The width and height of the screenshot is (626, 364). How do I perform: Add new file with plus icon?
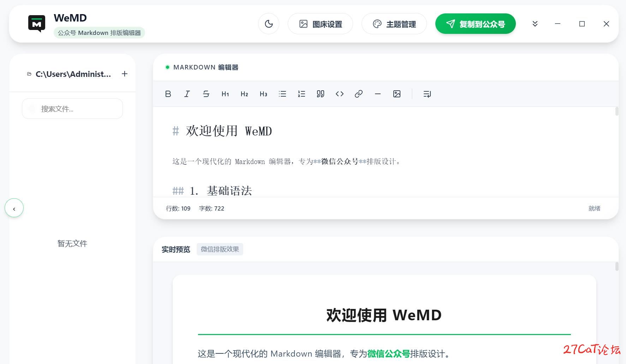click(x=125, y=74)
